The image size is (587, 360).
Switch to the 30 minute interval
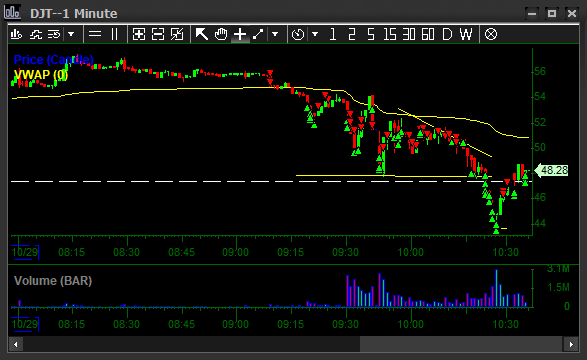click(409, 34)
